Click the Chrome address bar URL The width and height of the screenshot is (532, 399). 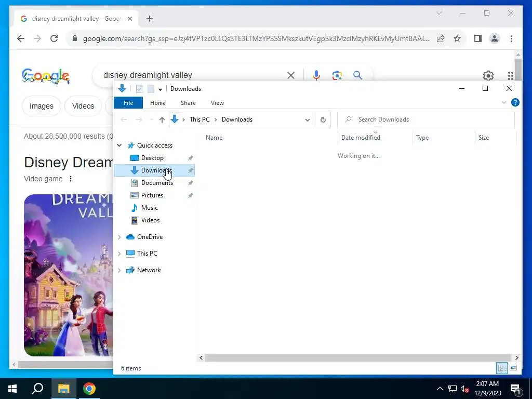(x=257, y=38)
